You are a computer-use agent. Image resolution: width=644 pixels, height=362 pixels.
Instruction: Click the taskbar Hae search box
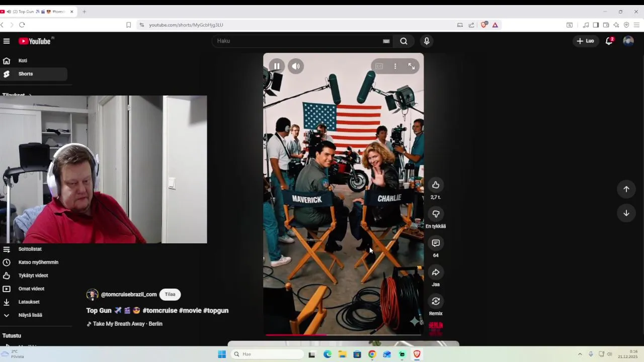[268, 354]
